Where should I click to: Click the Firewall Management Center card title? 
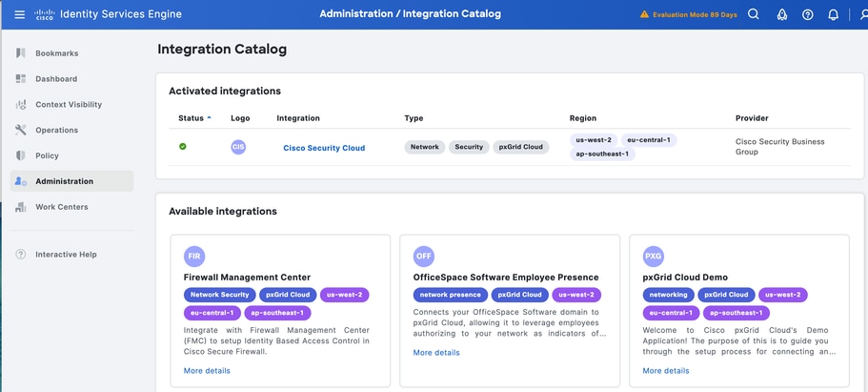tap(247, 278)
